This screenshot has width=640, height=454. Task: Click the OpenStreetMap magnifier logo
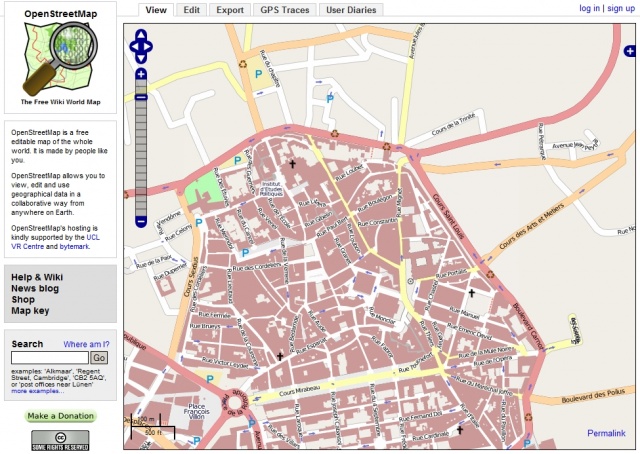click(60, 58)
